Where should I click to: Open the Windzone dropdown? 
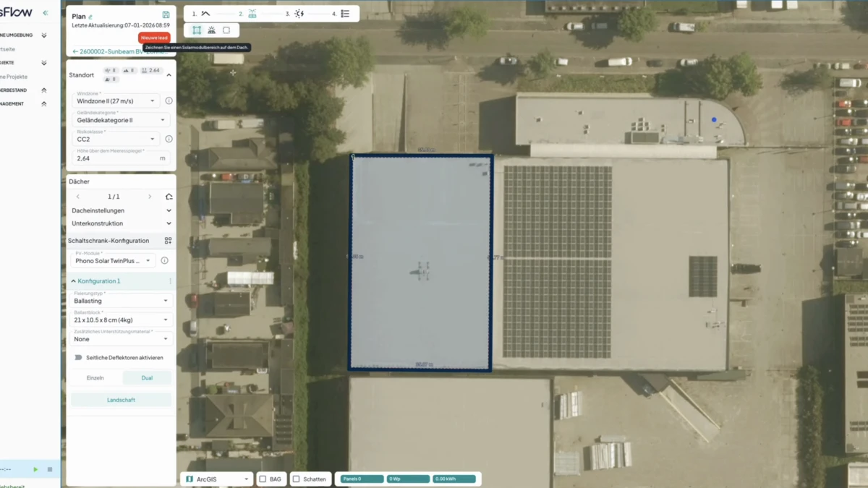116,100
